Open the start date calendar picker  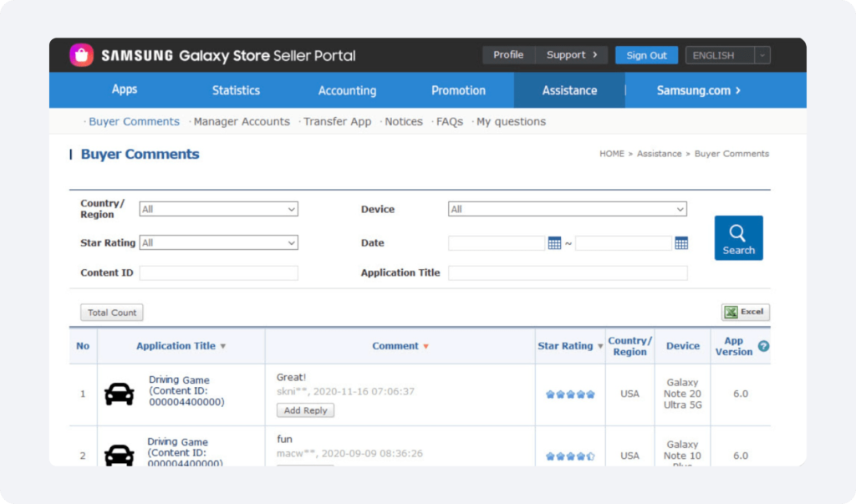coord(554,243)
